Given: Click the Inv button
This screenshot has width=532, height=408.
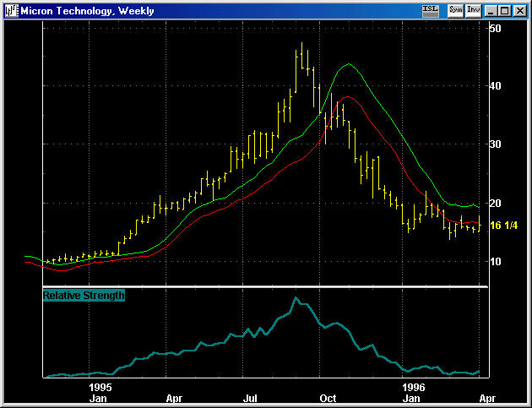Looking at the screenshot, I should (x=473, y=10).
